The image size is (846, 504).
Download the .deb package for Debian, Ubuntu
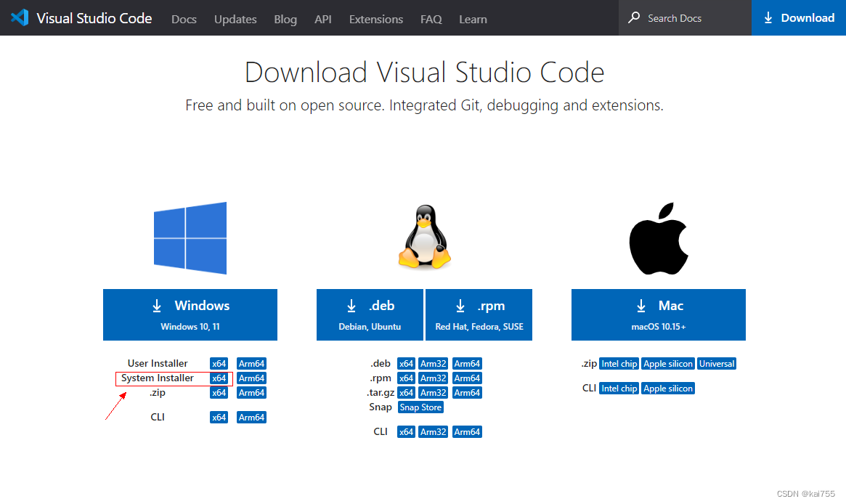370,314
